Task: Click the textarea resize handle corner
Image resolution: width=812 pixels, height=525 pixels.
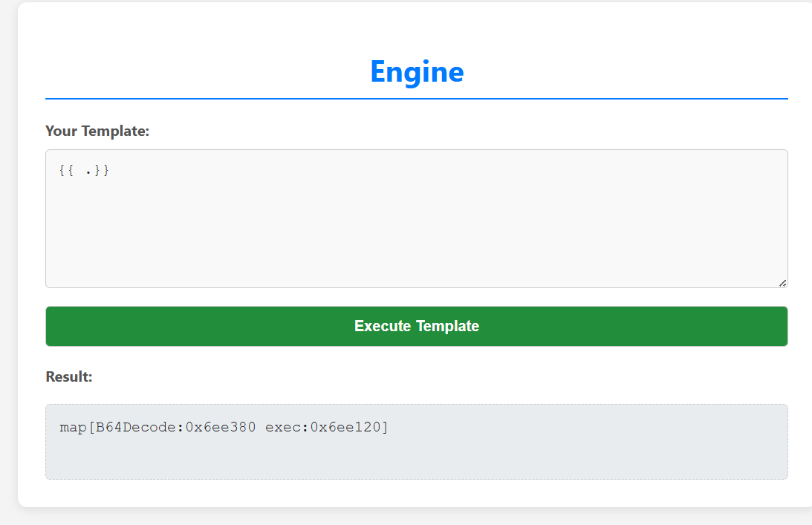Action: click(x=782, y=283)
